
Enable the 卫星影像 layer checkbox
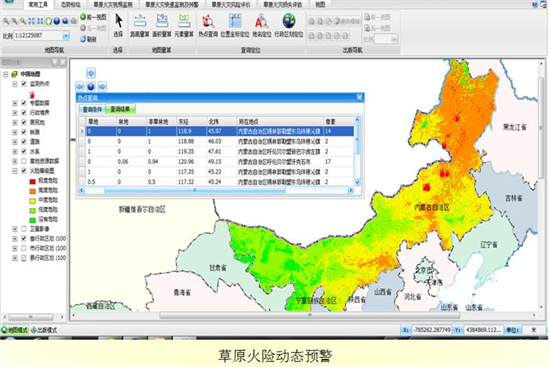(x=24, y=229)
